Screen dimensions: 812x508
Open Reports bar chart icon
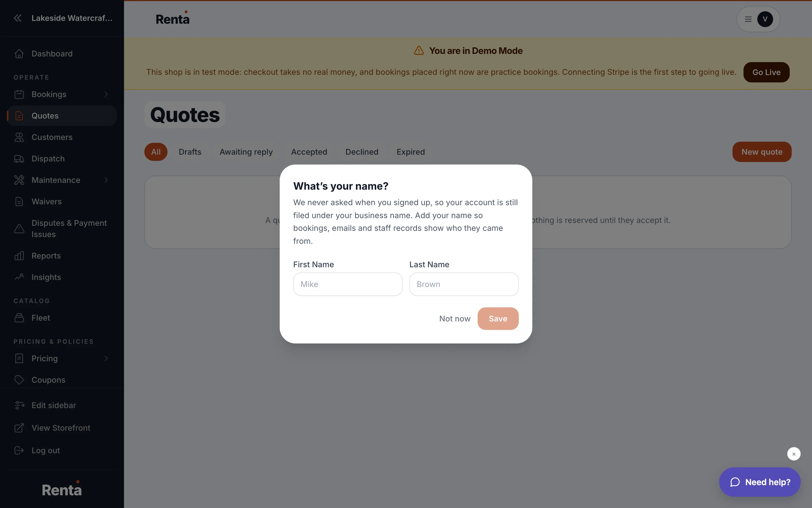(19, 256)
